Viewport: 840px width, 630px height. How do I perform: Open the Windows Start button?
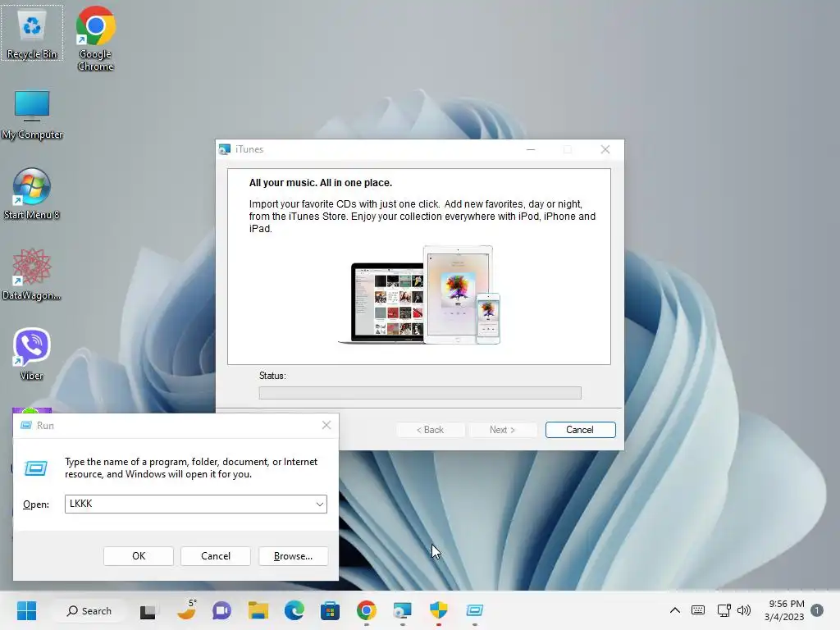point(26,610)
